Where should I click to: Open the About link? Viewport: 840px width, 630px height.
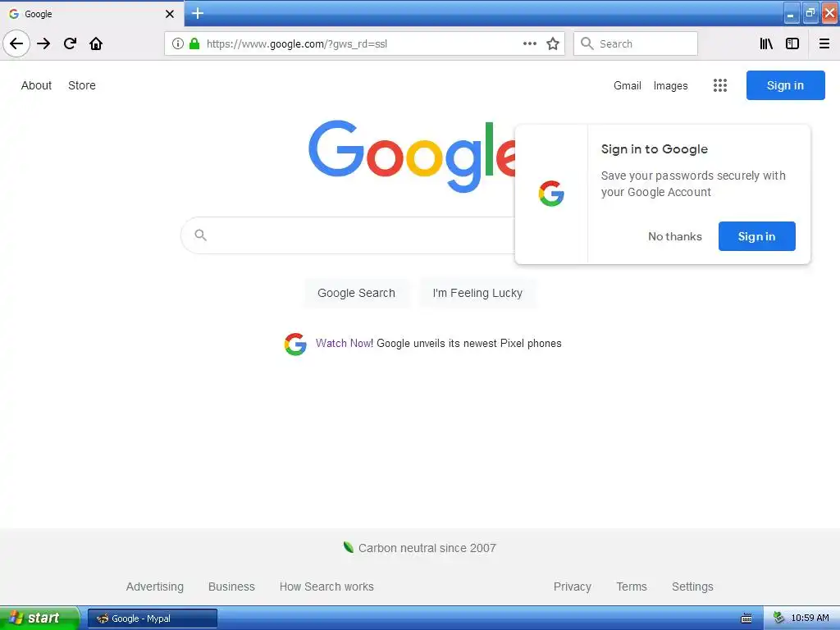tap(36, 85)
